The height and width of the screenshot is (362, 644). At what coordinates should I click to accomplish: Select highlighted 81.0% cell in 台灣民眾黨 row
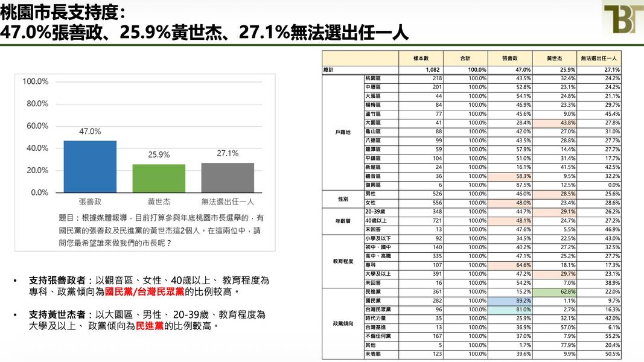point(510,310)
